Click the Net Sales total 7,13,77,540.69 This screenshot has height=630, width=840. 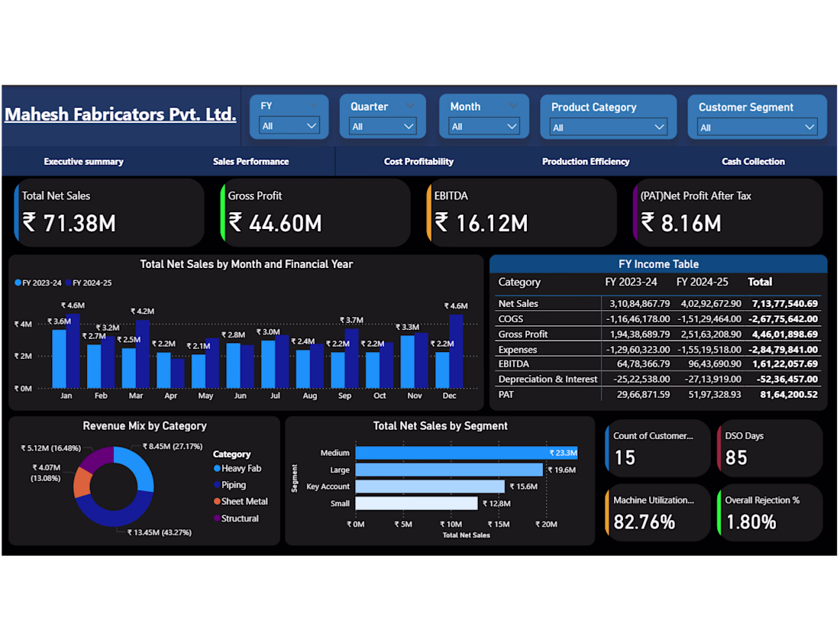click(785, 303)
